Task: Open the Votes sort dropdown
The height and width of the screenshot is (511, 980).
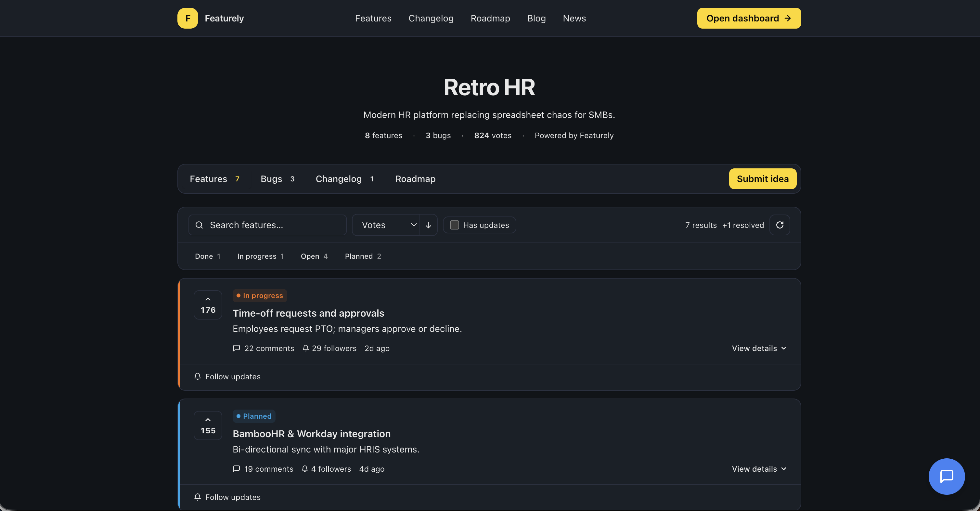Action: [x=386, y=225]
